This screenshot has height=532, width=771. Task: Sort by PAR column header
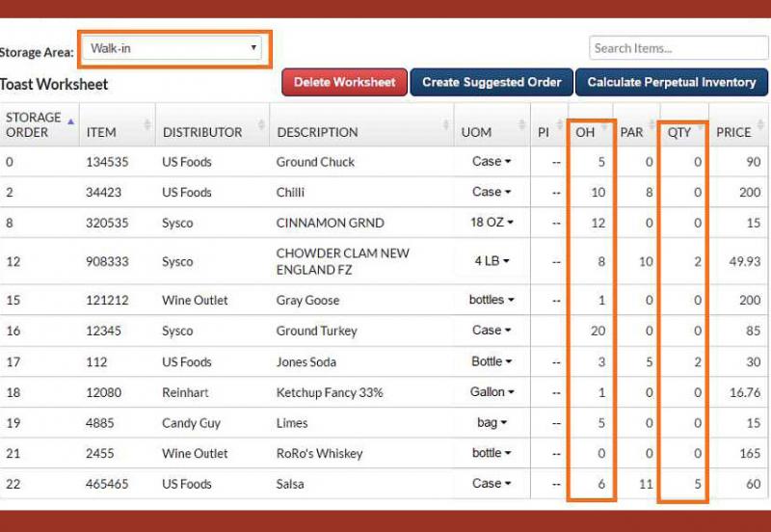click(x=632, y=132)
